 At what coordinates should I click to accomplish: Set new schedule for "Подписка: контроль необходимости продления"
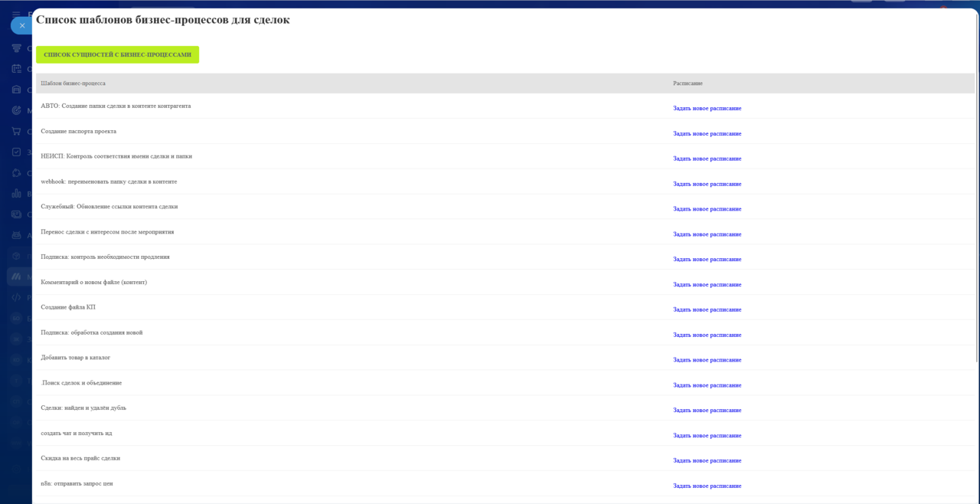[707, 259]
